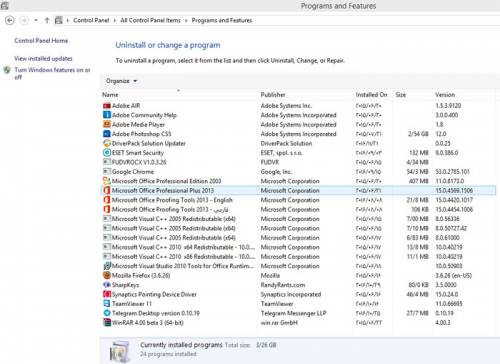The image size is (500, 364).
Task: Click version 15.0.4569.1506 cell
Action: [454, 190]
